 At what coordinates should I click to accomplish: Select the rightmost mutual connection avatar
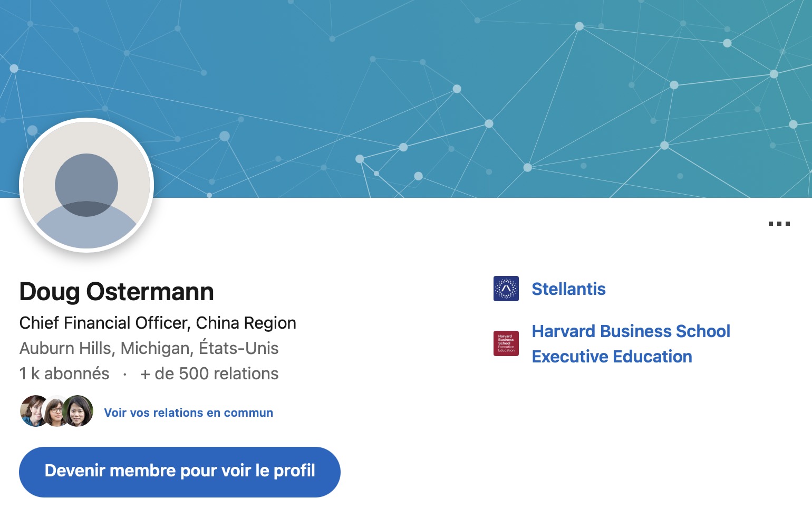pos(79,411)
